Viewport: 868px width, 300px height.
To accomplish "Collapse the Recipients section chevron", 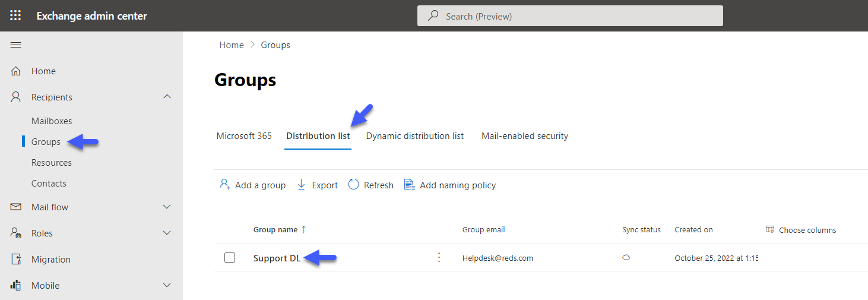I will 167,97.
